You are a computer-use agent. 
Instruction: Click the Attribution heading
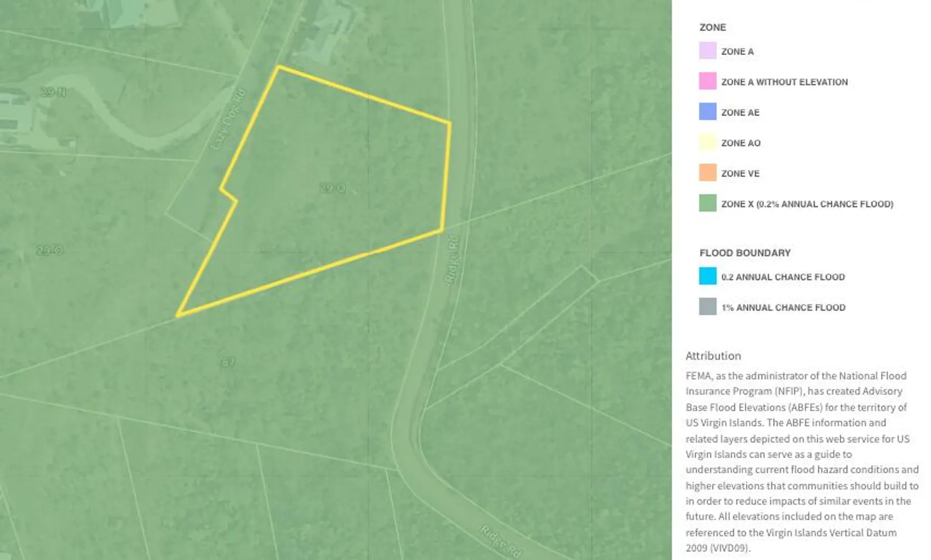713,356
